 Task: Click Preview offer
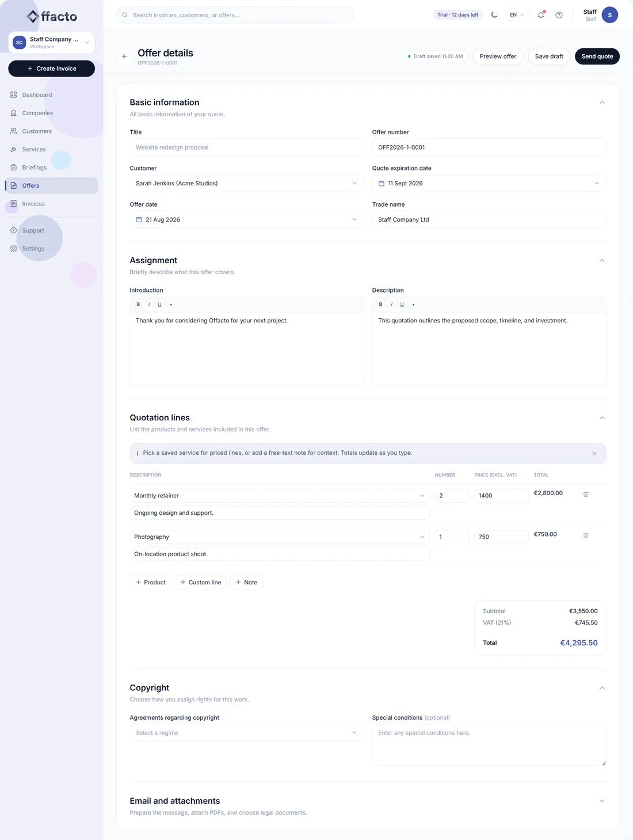[x=498, y=56]
